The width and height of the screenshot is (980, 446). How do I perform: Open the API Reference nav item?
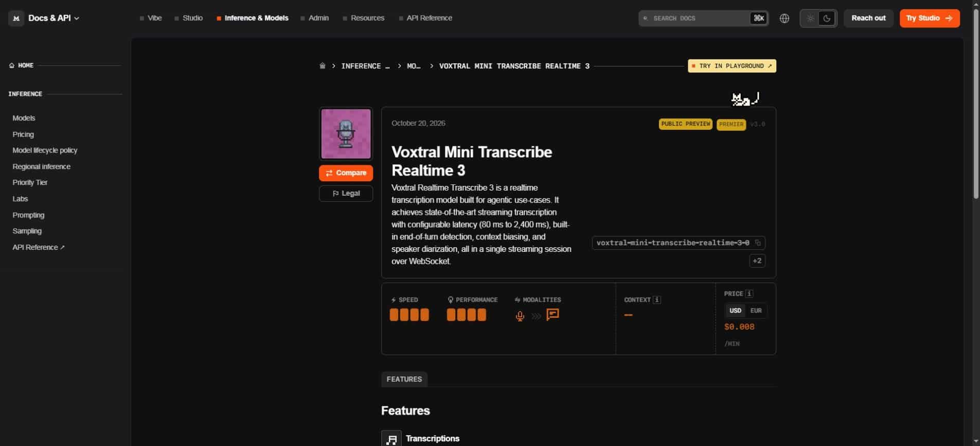pos(425,18)
